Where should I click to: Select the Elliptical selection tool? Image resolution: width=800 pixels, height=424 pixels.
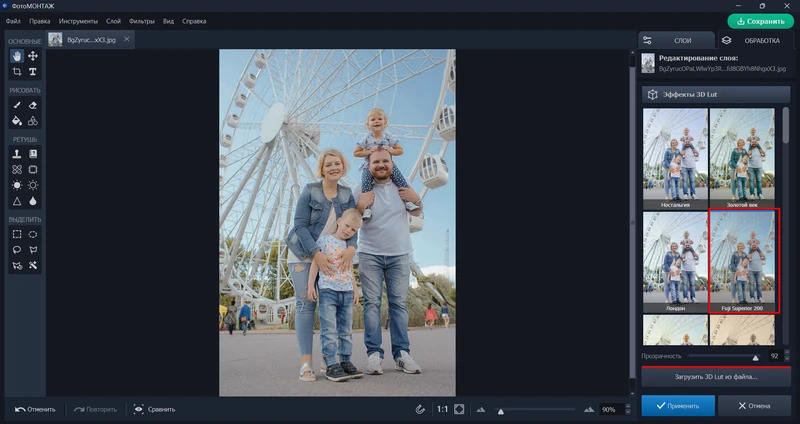pyautogui.click(x=33, y=234)
